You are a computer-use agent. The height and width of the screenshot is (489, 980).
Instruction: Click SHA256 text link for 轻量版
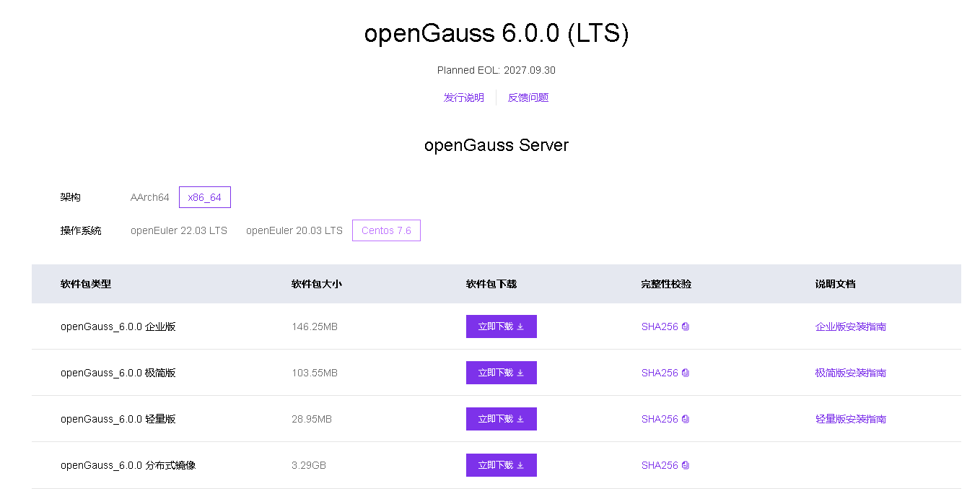660,419
